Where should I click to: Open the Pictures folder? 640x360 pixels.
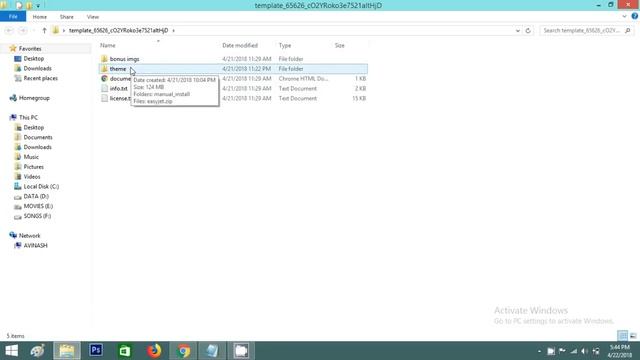tap(33, 167)
